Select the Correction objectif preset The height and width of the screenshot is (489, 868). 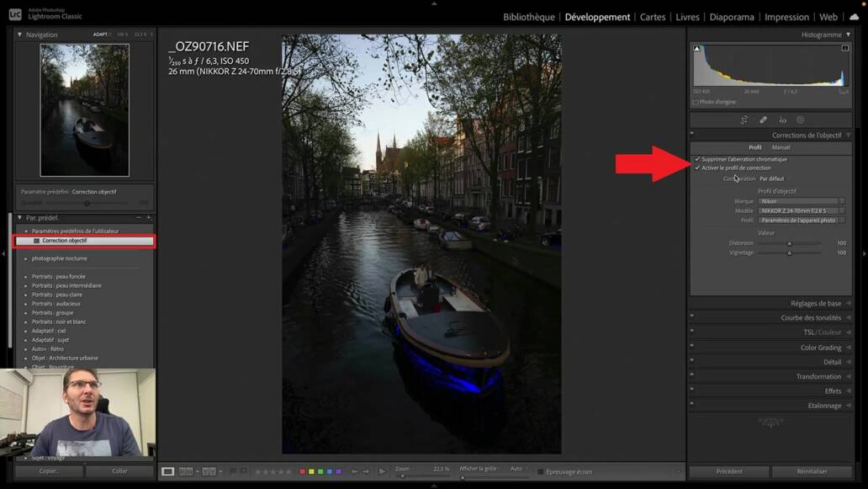[84, 241]
